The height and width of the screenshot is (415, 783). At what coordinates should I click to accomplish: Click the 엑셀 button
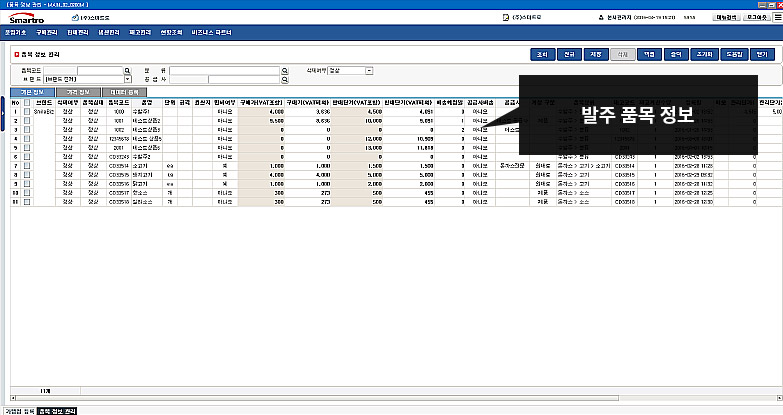649,54
